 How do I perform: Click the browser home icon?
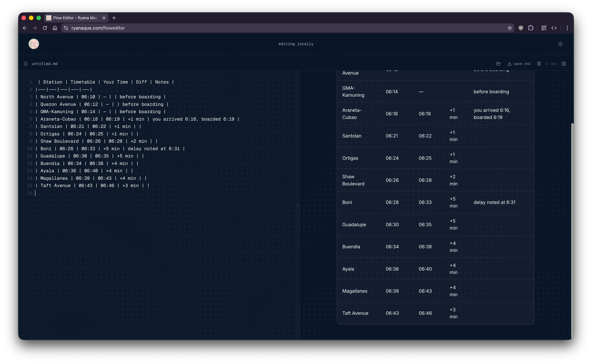click(x=55, y=28)
